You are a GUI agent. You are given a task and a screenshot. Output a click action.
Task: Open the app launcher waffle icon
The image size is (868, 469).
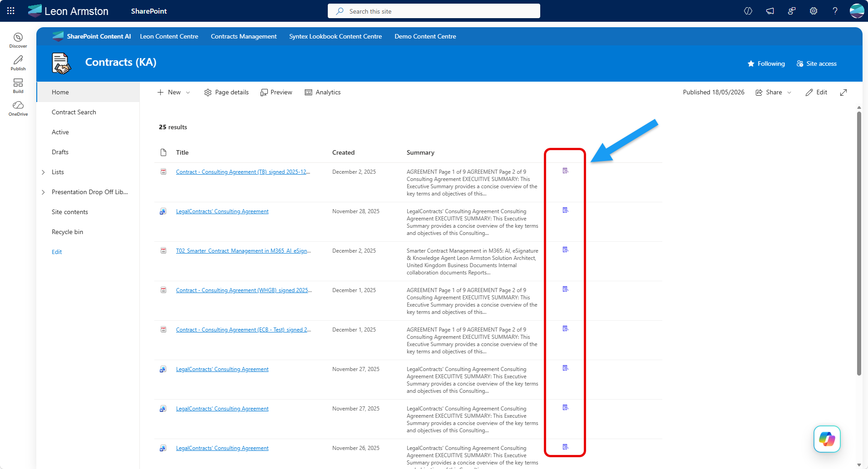point(11,11)
